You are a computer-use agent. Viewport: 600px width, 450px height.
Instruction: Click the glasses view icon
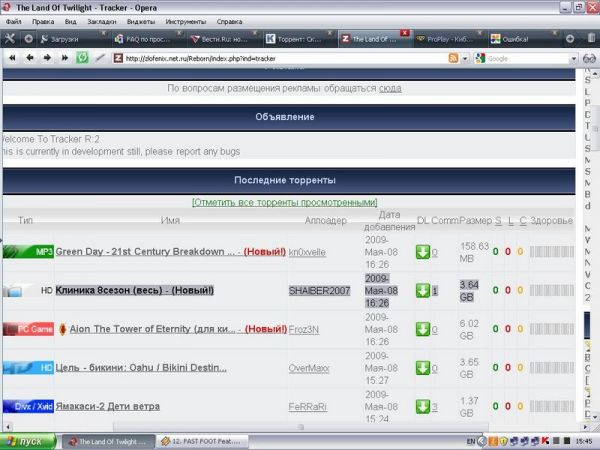click(x=589, y=59)
